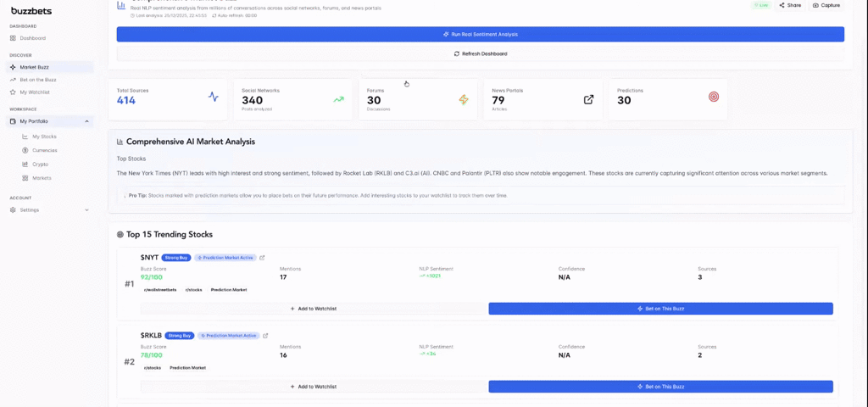This screenshot has width=868, height=407.
Task: Click the Market Buzz sparkle icon
Action: (x=13, y=67)
